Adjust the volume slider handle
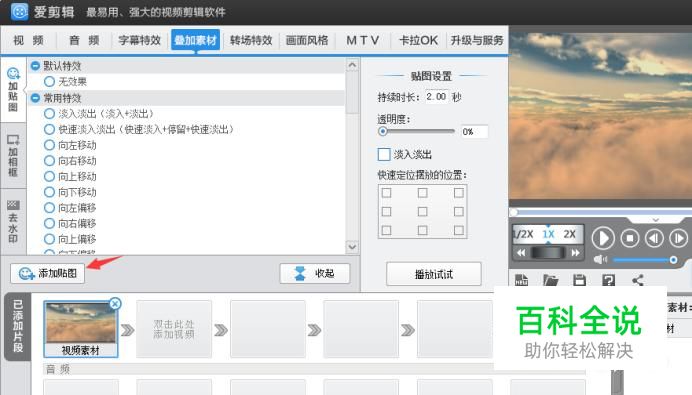 tap(673, 260)
